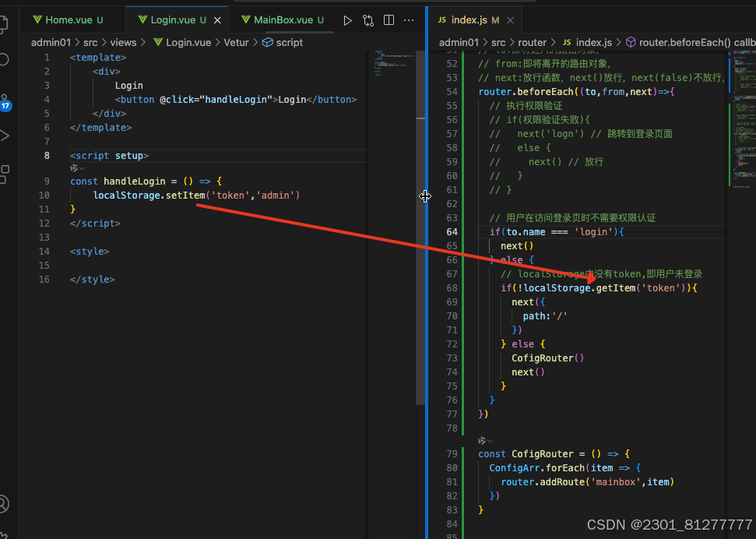Click the script setup tag on line 8
756x539 pixels.
(110, 155)
